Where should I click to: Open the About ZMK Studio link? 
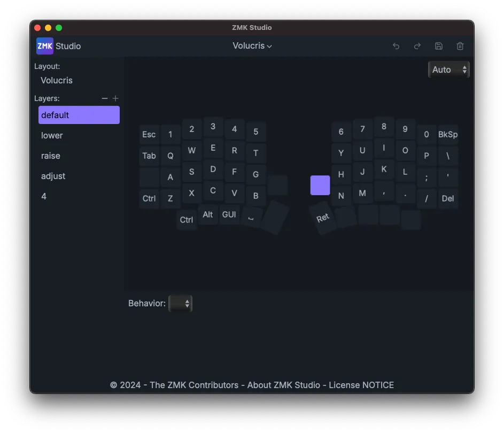[283, 385]
